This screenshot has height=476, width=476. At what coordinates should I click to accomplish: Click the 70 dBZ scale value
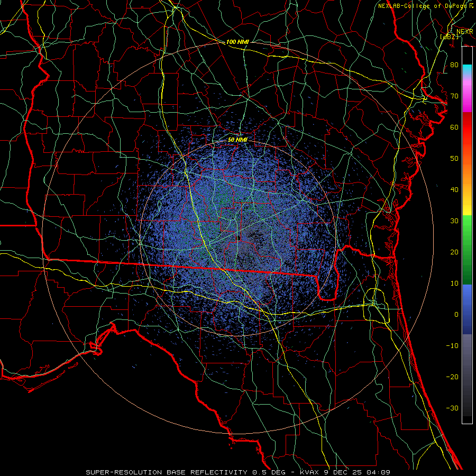(x=454, y=96)
